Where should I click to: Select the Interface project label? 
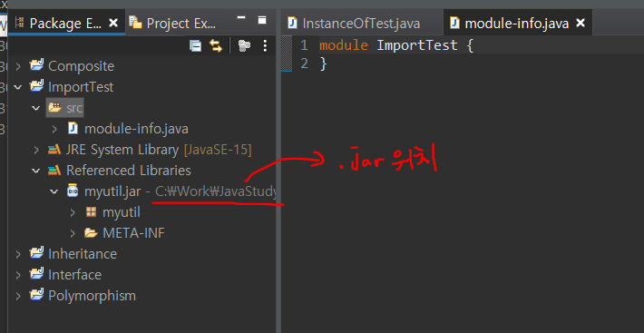pos(74,275)
